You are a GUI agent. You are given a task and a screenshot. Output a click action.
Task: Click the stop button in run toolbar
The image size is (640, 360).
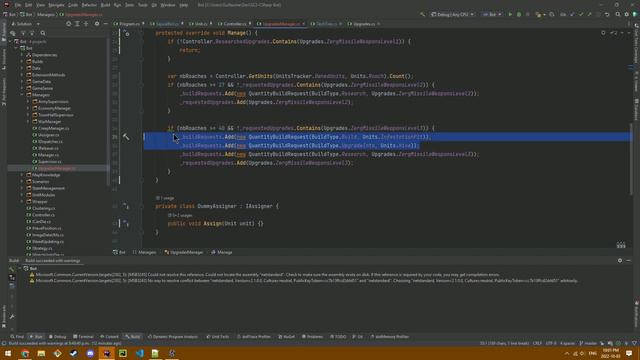point(527,14)
